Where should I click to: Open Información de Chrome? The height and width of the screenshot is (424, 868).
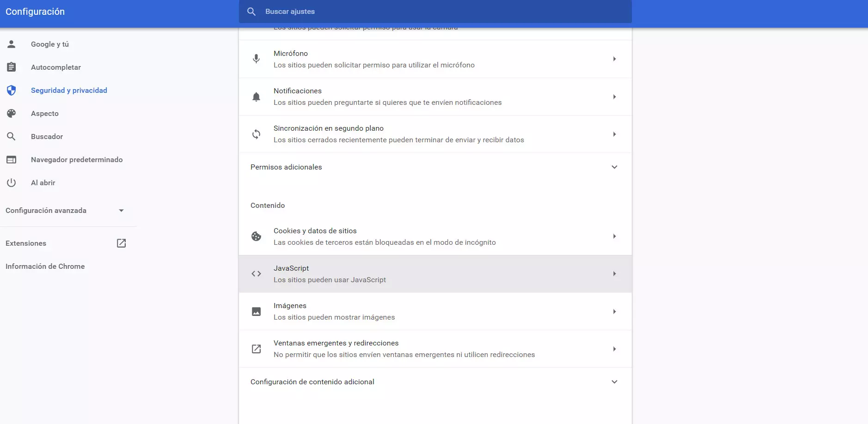click(45, 266)
